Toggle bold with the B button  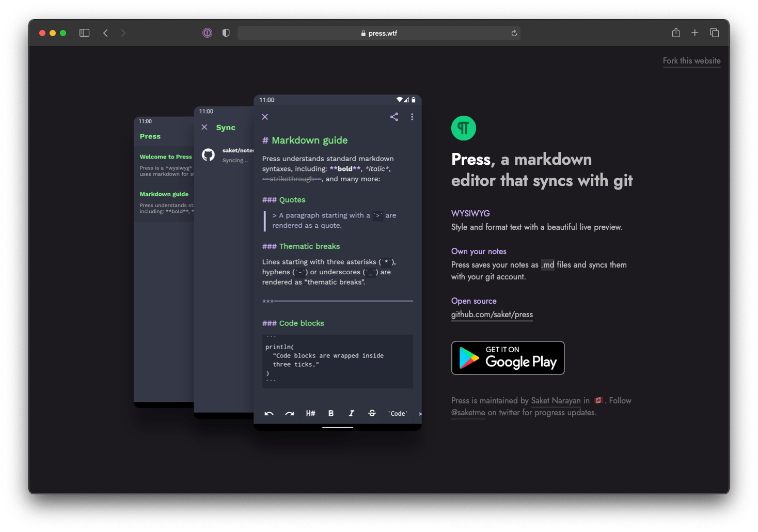331,413
